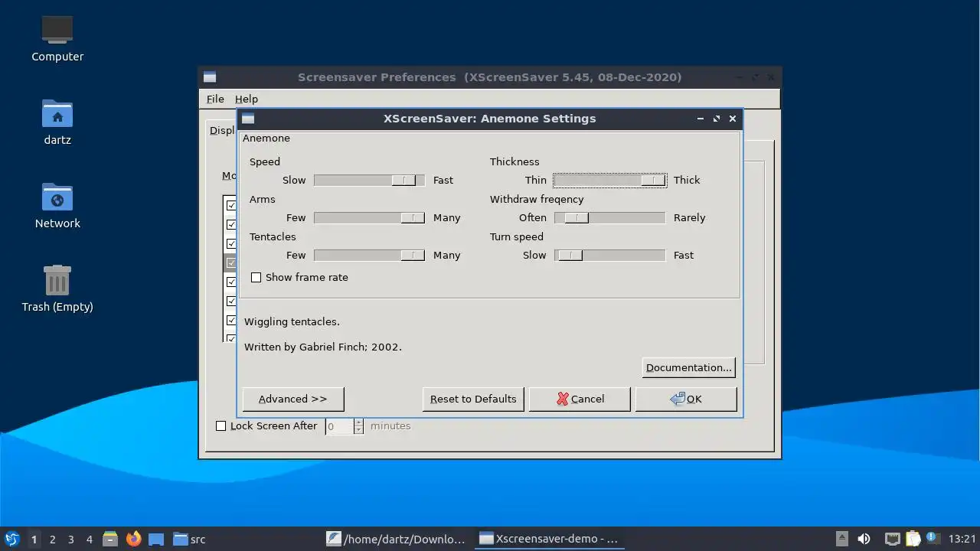Image resolution: width=980 pixels, height=551 pixels.
Task: Click the window icon in Anemone Settings title bar
Action: [x=248, y=119]
